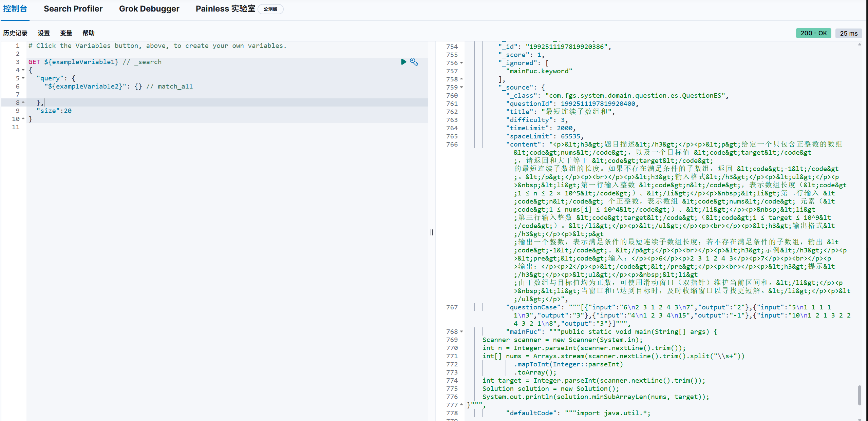Open the Grok Debugger tab
Screen dimensions: 868x421
click(x=149, y=9)
